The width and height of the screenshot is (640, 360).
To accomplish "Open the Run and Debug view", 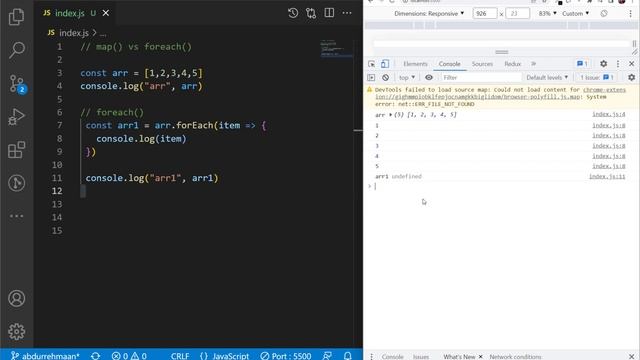I will 16,117.
